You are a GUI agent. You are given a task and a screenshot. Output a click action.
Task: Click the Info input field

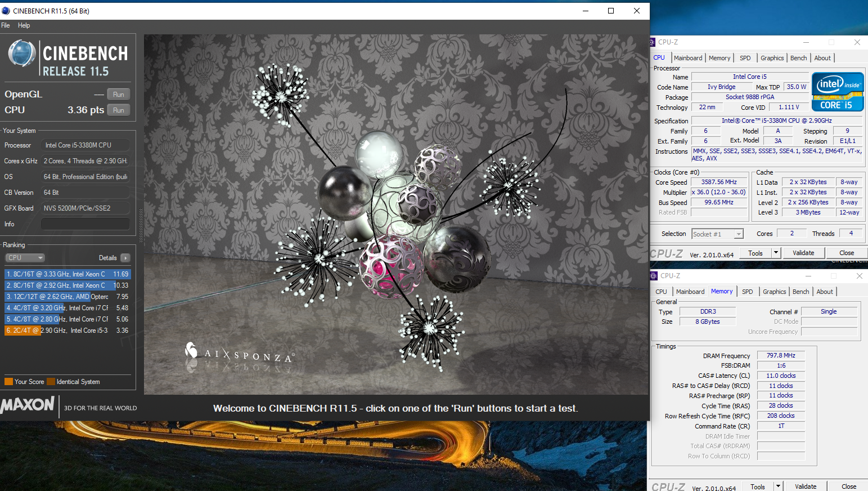pyautogui.click(x=86, y=224)
